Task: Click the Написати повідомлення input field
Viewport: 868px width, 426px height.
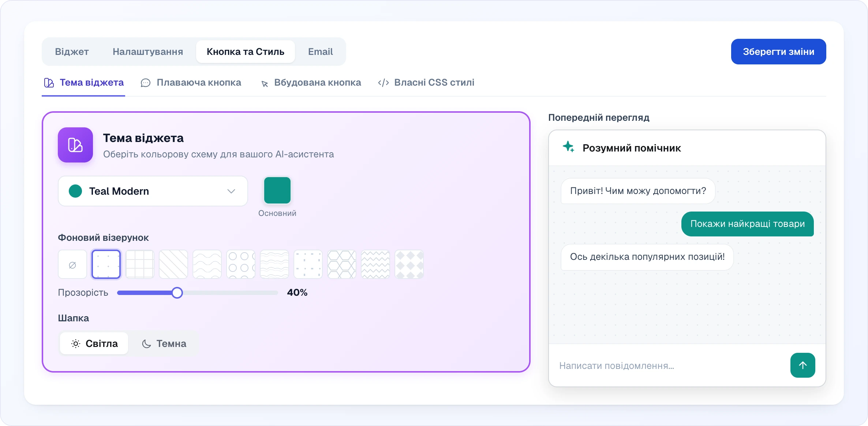Action: (670, 365)
